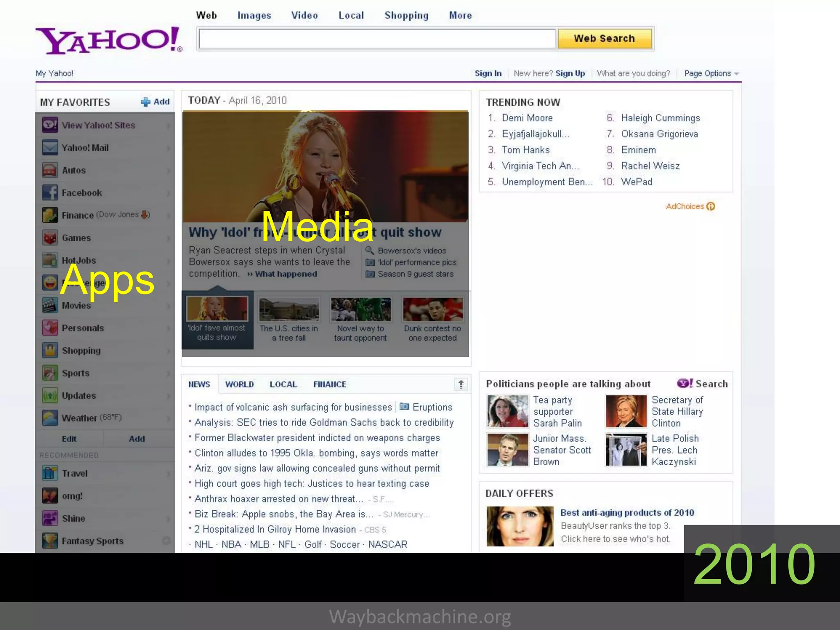
Task: Switch to the FINANCE news tab
Action: 330,384
